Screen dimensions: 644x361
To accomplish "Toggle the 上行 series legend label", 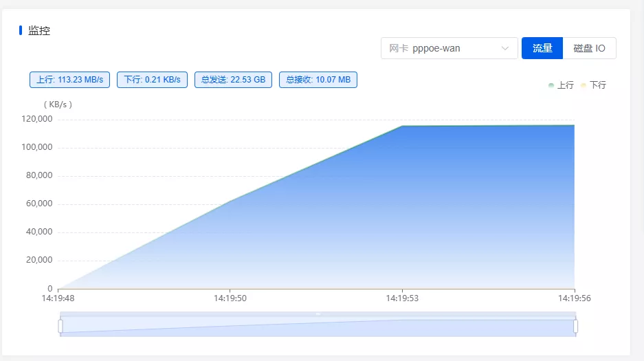I will click(x=565, y=85).
